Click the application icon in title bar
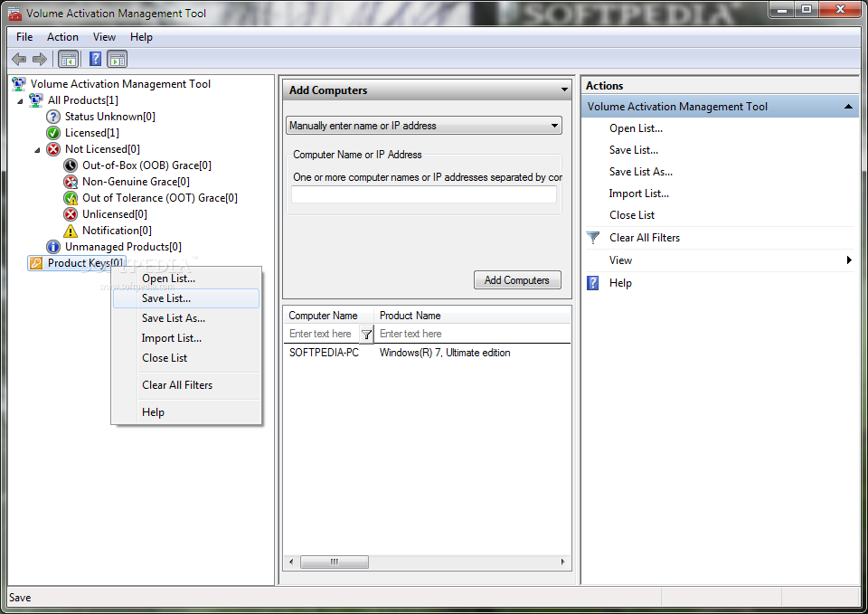868x614 pixels. click(15, 14)
